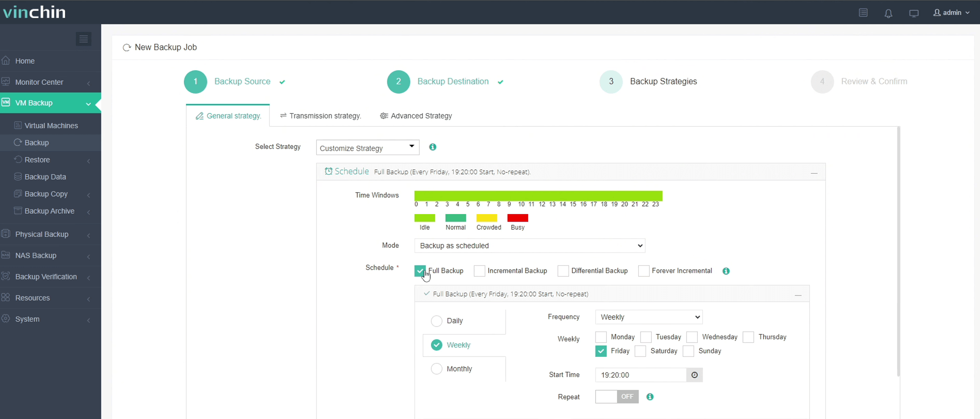Open the Select Strategy dropdown
This screenshot has height=419, width=980.
click(367, 147)
